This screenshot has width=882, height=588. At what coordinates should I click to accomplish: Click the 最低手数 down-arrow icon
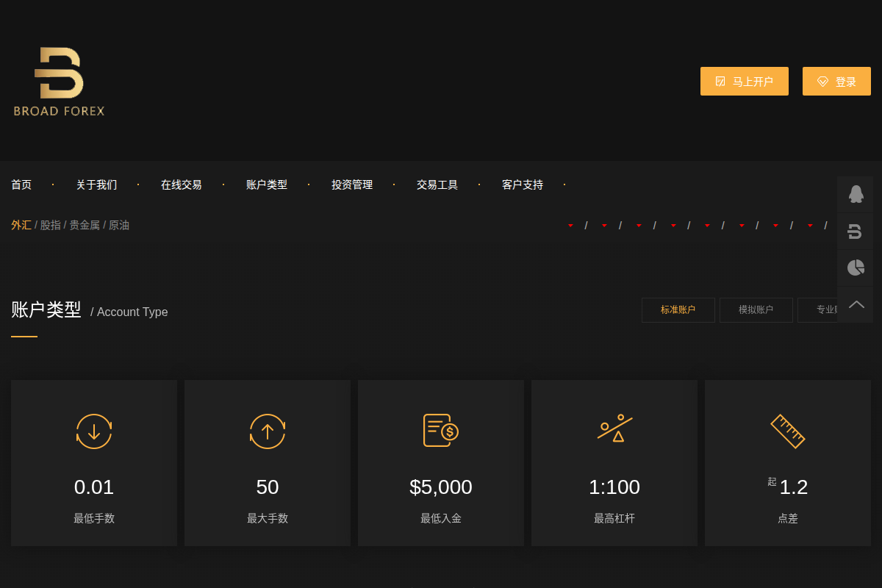[x=94, y=431]
